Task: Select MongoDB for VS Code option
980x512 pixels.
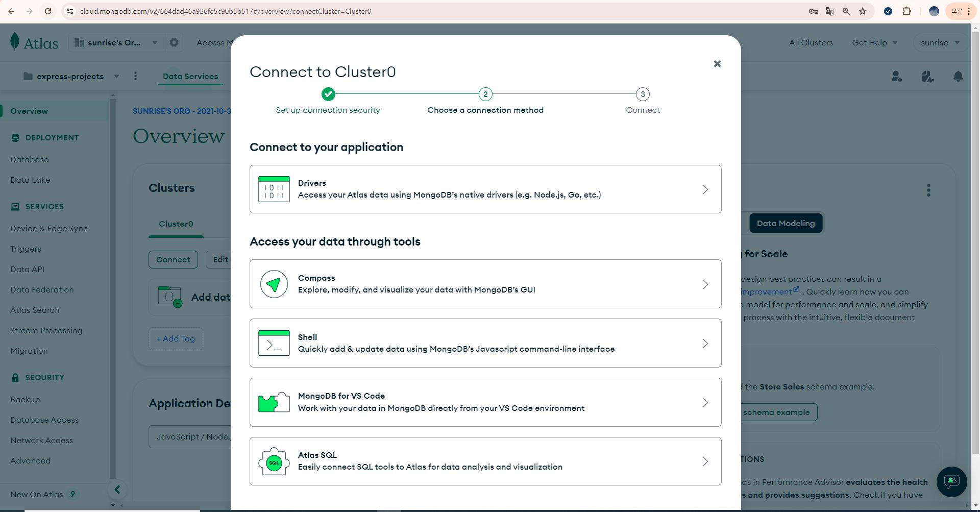Action: [485, 402]
